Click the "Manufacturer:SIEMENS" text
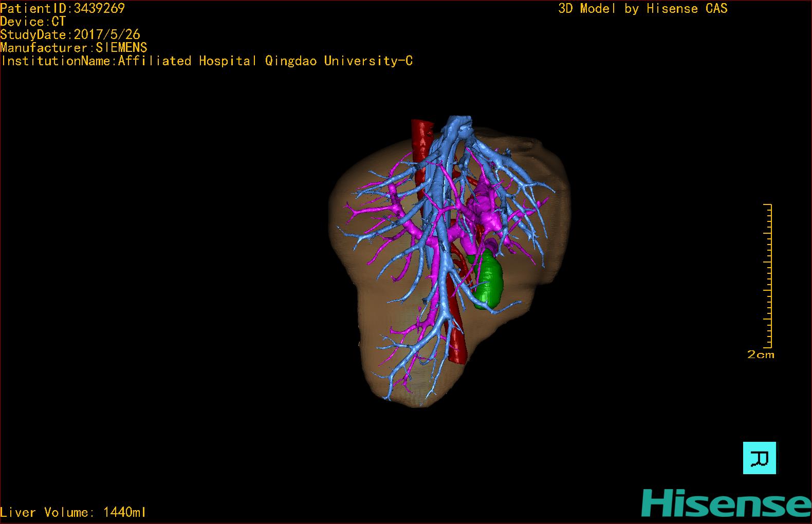 [x=73, y=48]
